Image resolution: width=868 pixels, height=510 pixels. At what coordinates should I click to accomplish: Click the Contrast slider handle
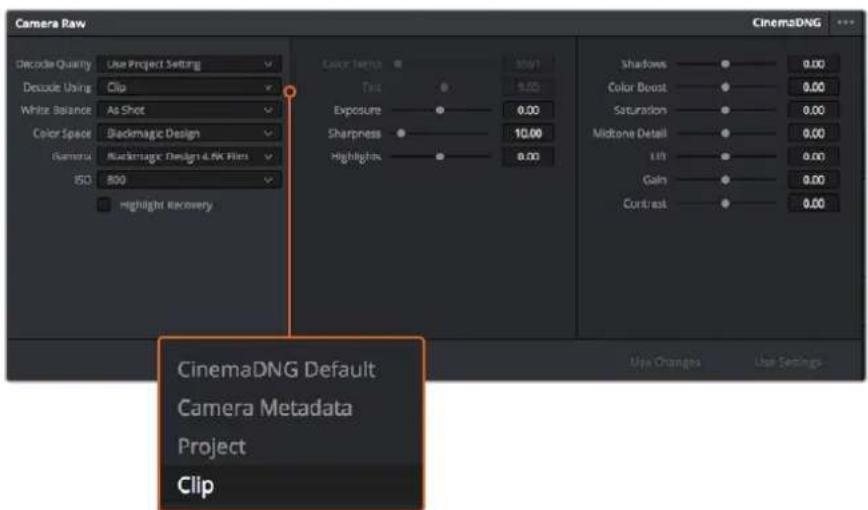(725, 204)
